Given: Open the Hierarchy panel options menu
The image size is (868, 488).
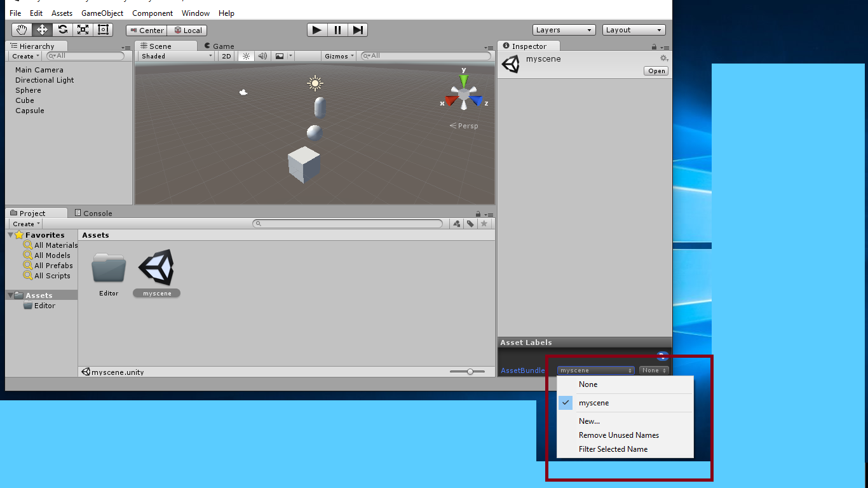Looking at the screenshot, I should [126, 46].
